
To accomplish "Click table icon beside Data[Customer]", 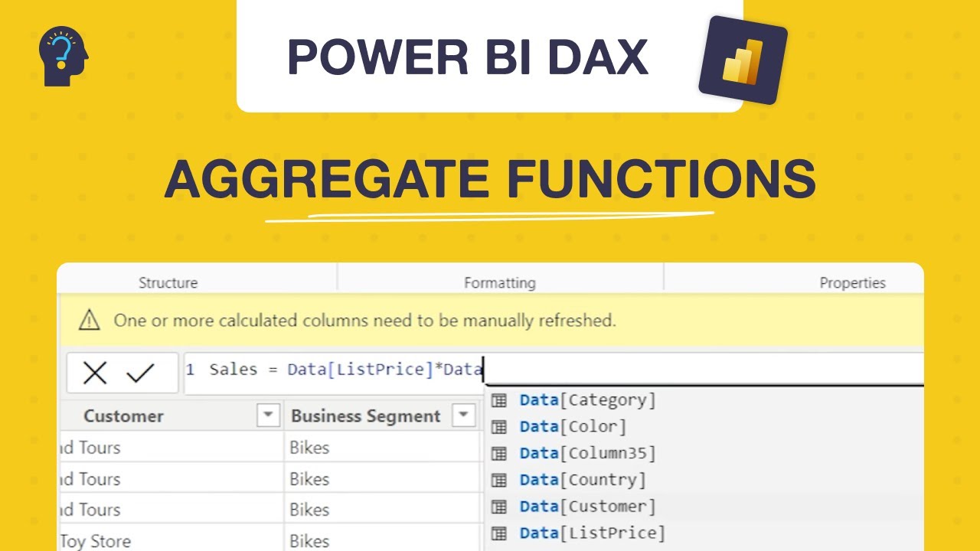I will point(499,507).
